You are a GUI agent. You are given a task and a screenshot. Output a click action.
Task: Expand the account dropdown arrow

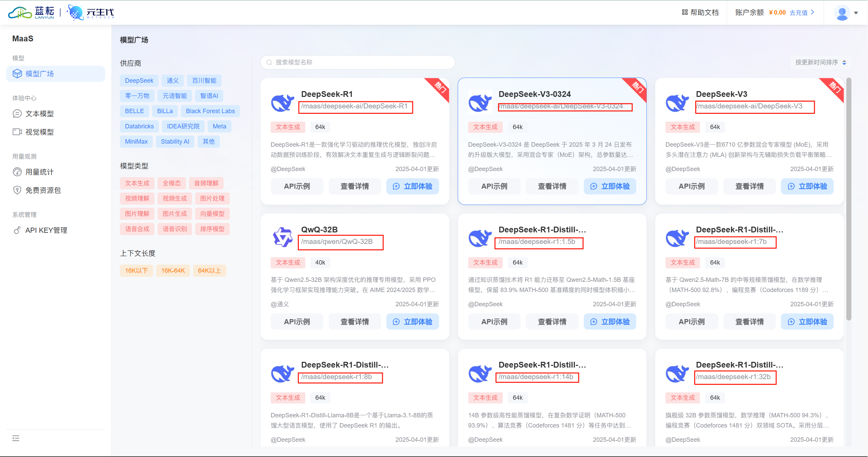[856, 13]
